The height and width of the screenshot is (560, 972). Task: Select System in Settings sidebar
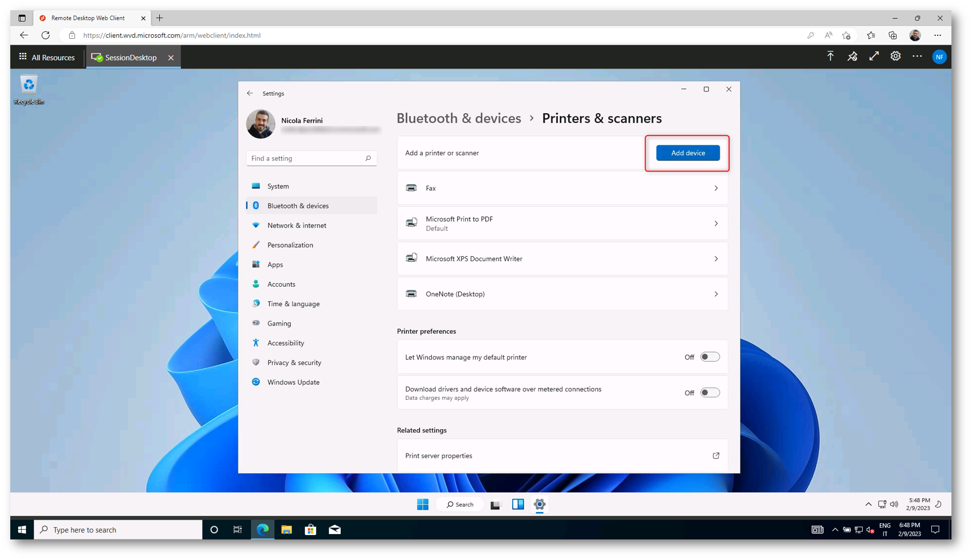tap(311, 186)
